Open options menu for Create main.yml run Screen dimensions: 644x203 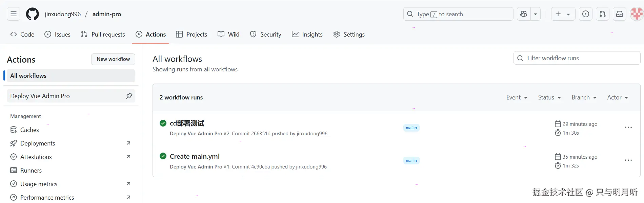(x=628, y=160)
